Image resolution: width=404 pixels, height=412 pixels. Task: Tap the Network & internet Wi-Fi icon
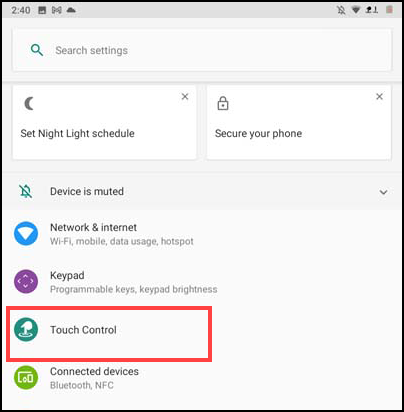tap(26, 233)
